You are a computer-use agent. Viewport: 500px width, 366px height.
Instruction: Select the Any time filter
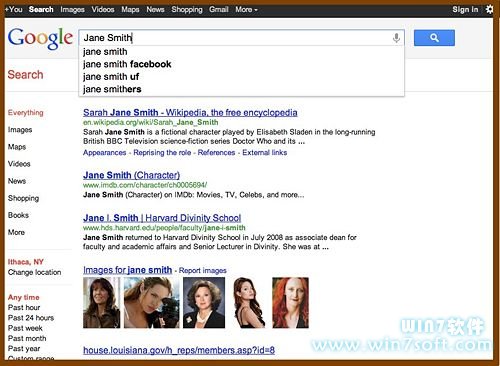(24, 297)
